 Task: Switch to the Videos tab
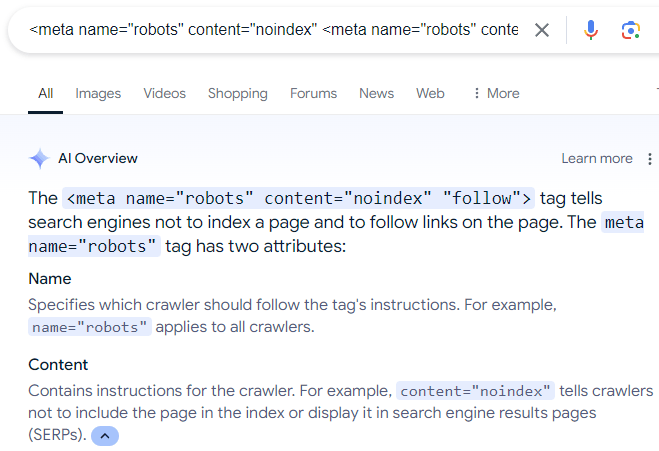pos(164,93)
